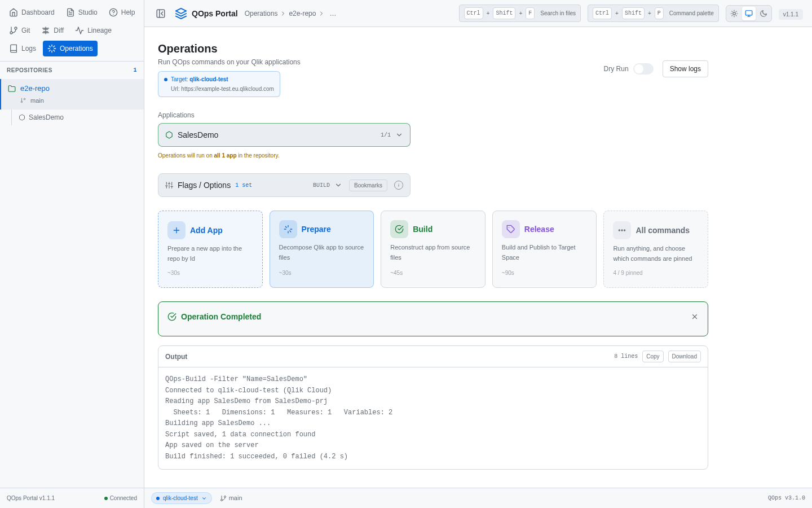Image resolution: width=812 pixels, height=508 pixels.
Task: Navigate to the Lineage page
Action: [94, 30]
